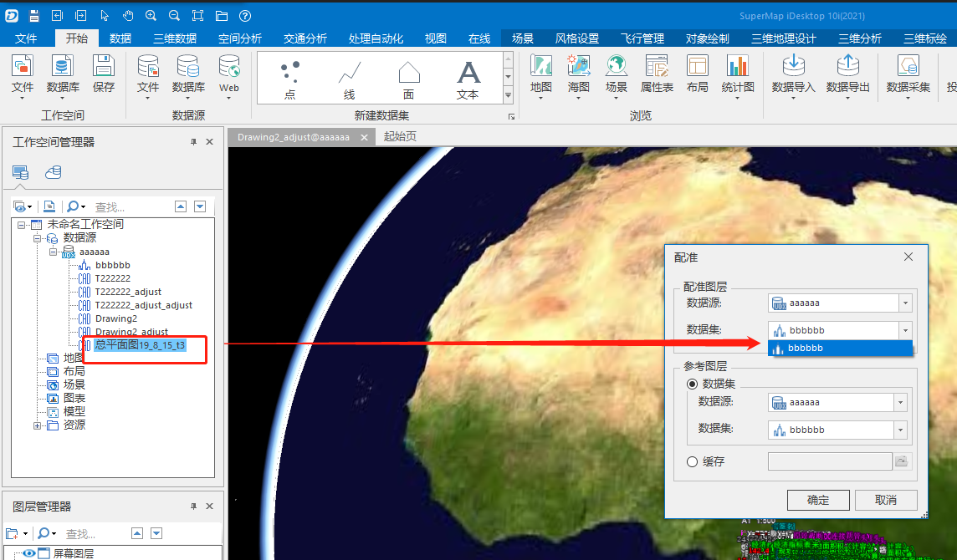Viewport: 957px width, 560px height.
Task: Toggle visibility of 屏幕图层 layer
Action: coord(28,553)
